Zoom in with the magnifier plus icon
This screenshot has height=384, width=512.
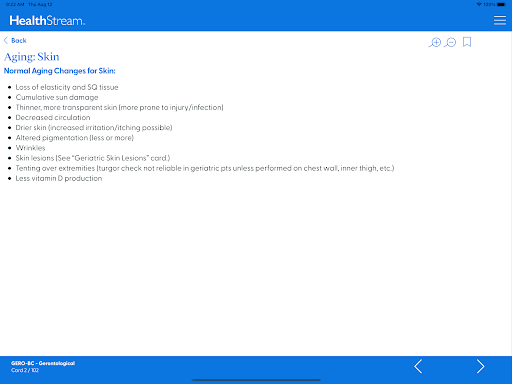point(435,42)
